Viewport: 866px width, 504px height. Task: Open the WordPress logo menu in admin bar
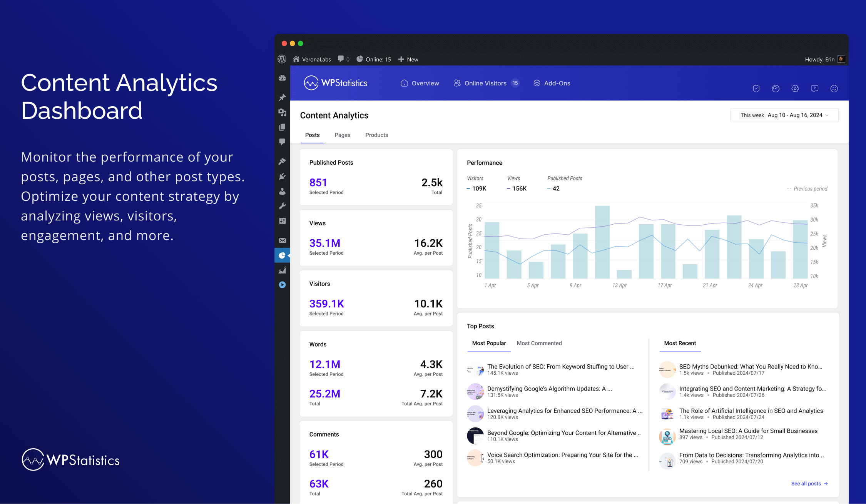point(282,59)
